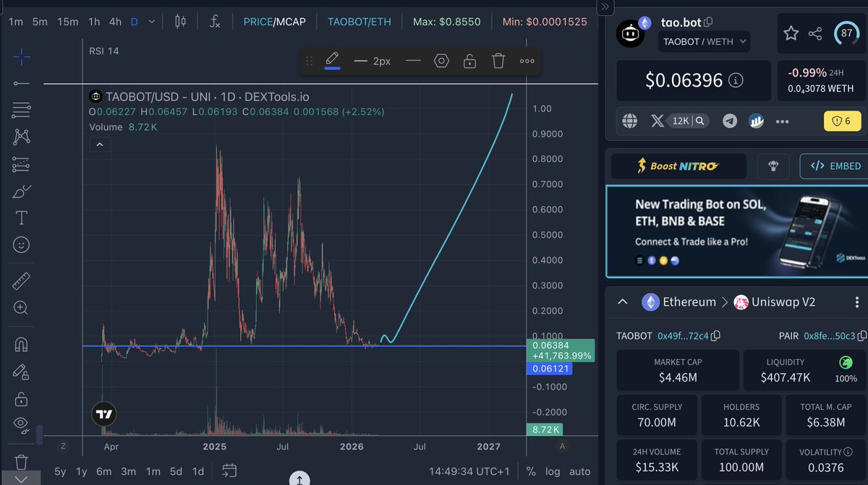Toggle log scale on price axis
This screenshot has width=868, height=485.
point(553,471)
